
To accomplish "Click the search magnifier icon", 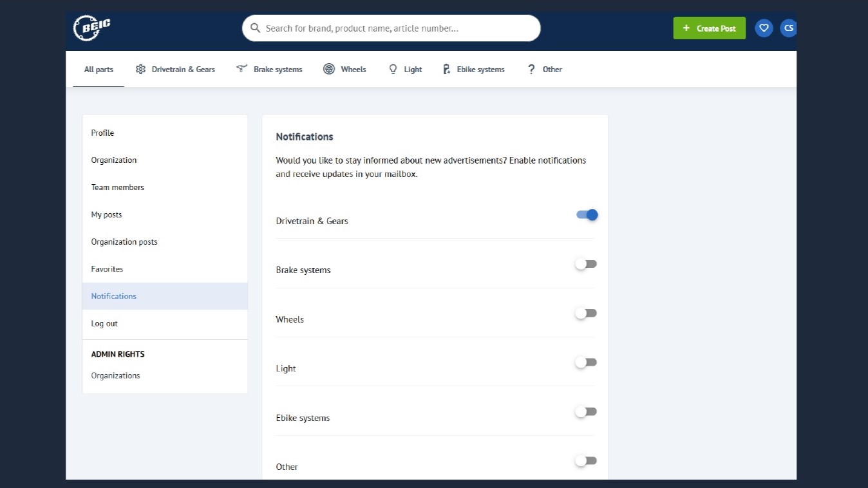I will pos(255,28).
